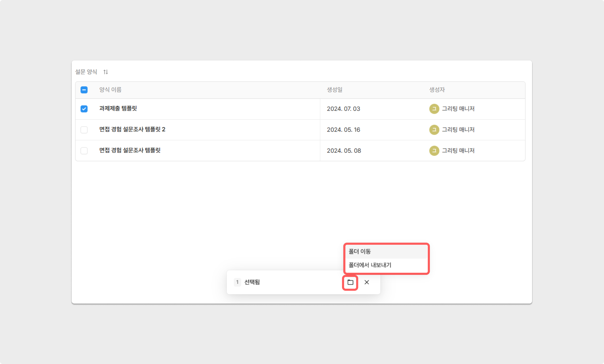Click the 생성자 column header
The image size is (604, 364).
click(437, 90)
